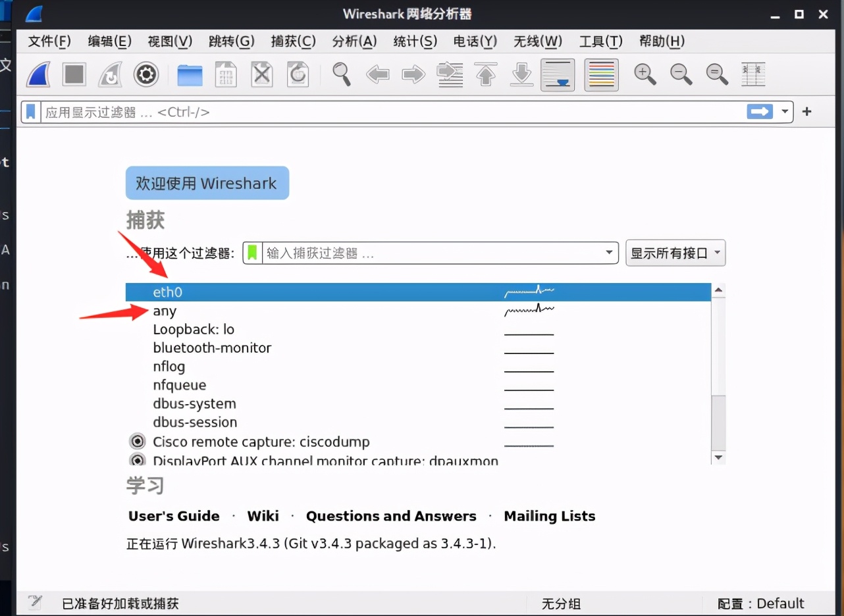
Task: Open the 统计(S) menu
Action: tap(415, 41)
